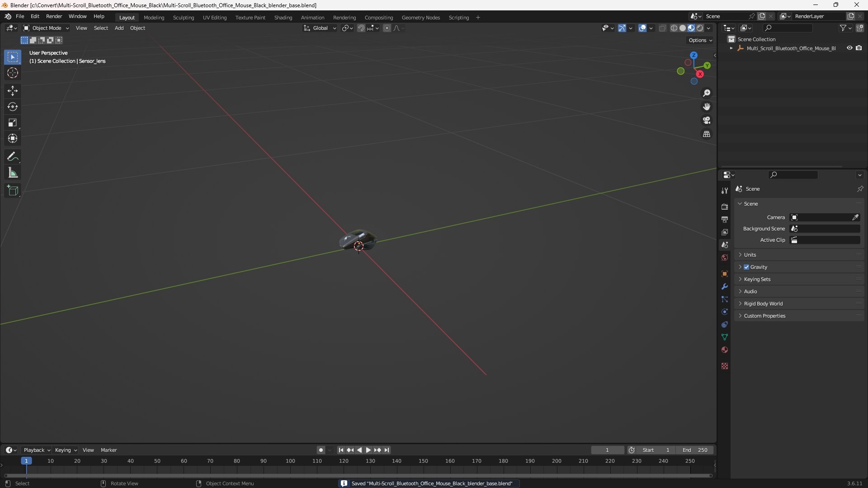Pick the Annotate pencil tool

[x=12, y=157]
